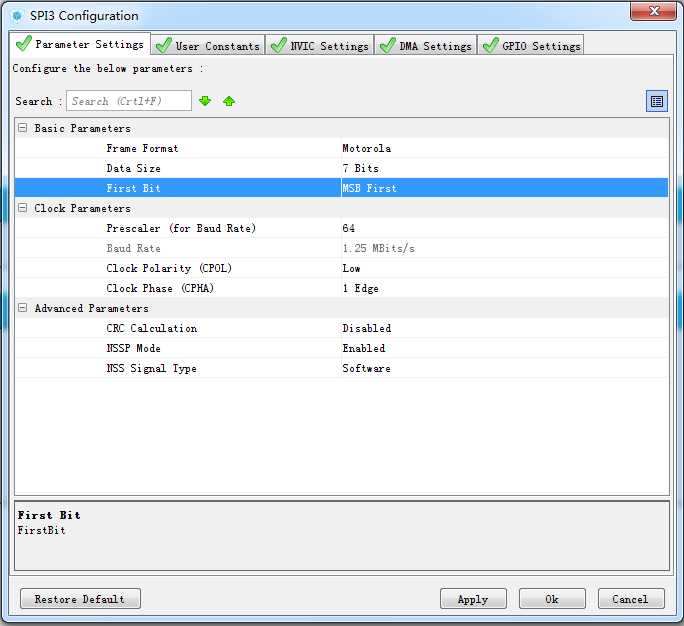Open the NSSP Mode Enabled dropdown
Viewport: 684px width, 626px height.
point(504,348)
